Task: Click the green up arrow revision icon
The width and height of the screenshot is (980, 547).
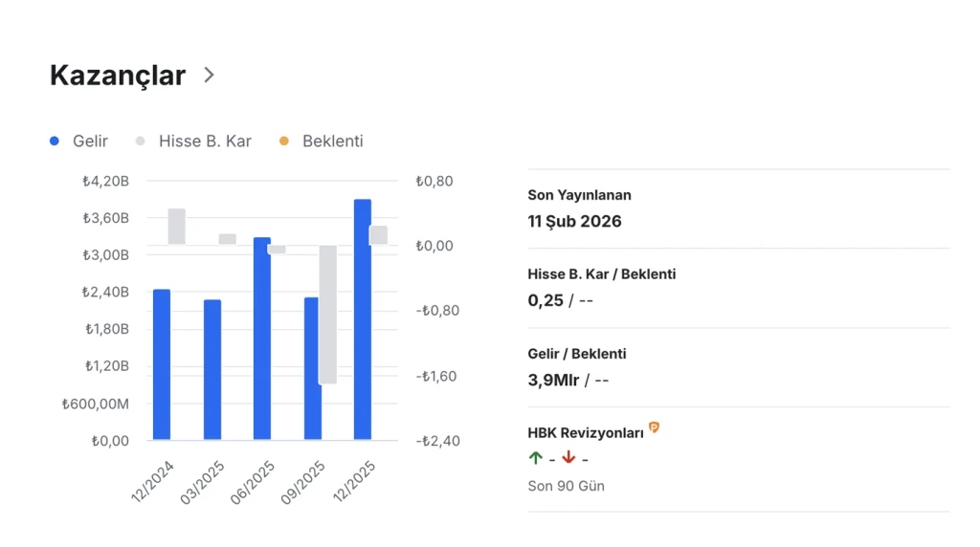Action: pyautogui.click(x=536, y=458)
